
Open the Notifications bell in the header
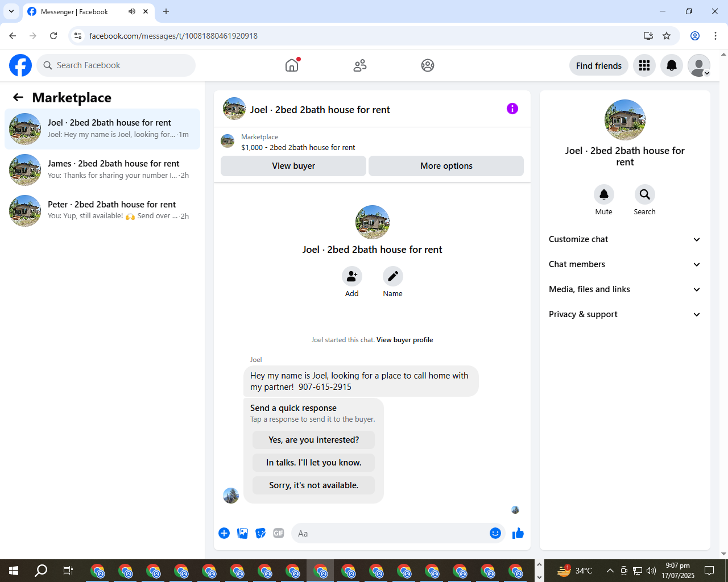[672, 65]
